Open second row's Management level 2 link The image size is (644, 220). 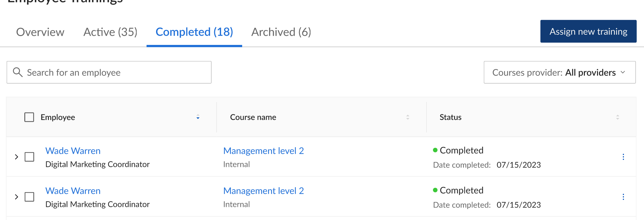(264, 191)
